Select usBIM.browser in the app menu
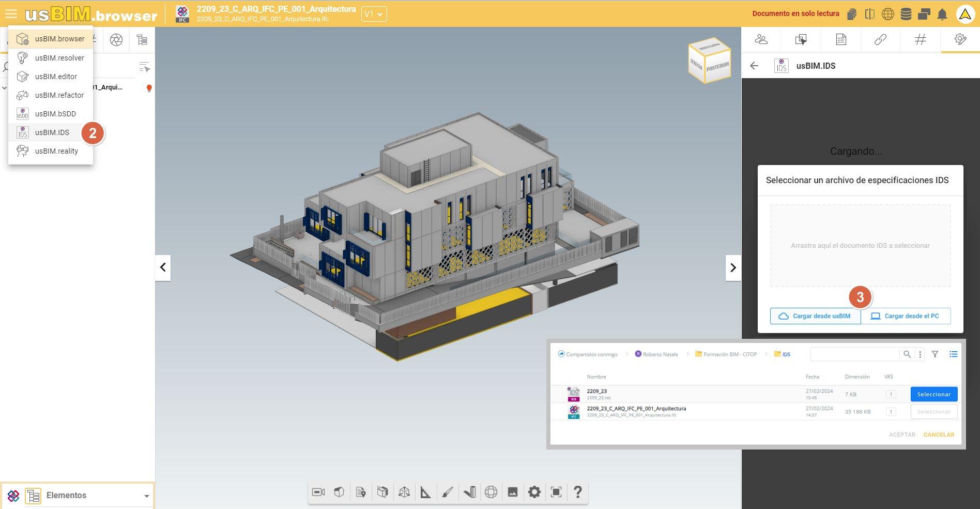Image resolution: width=980 pixels, height=509 pixels. (x=51, y=39)
